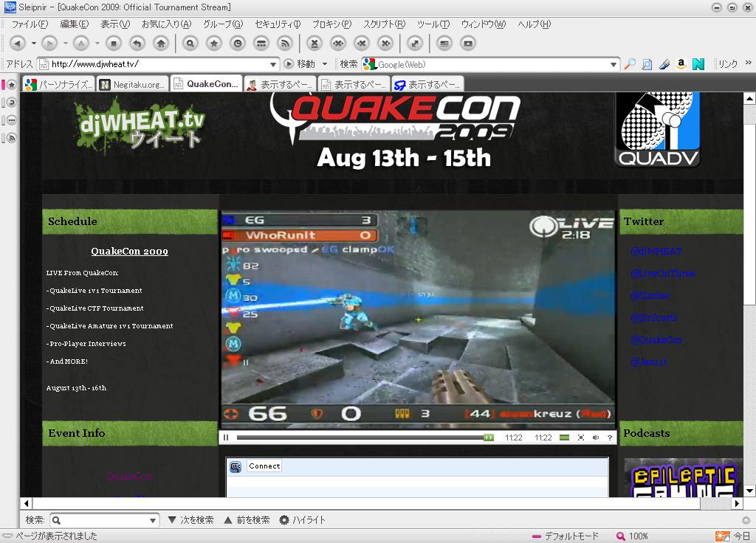Open the Up button dropdown arrow
The height and width of the screenshot is (543, 756).
(x=97, y=44)
